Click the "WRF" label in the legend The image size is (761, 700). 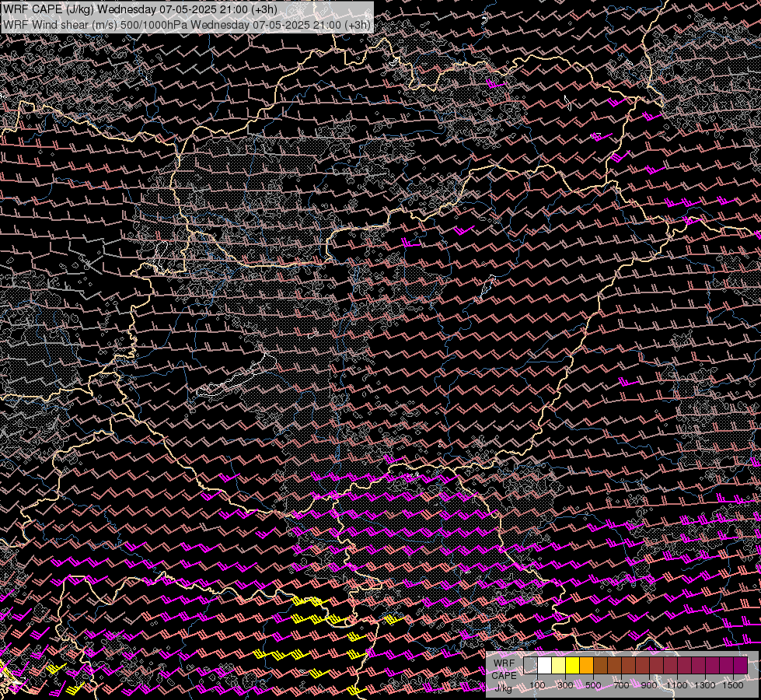[504, 663]
